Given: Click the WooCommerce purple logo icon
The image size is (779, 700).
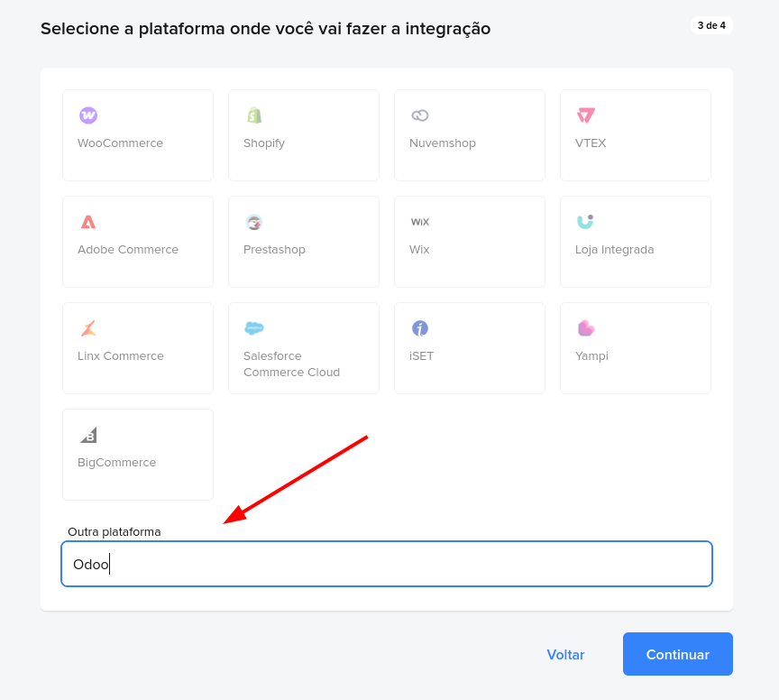Looking at the screenshot, I should click(88, 115).
